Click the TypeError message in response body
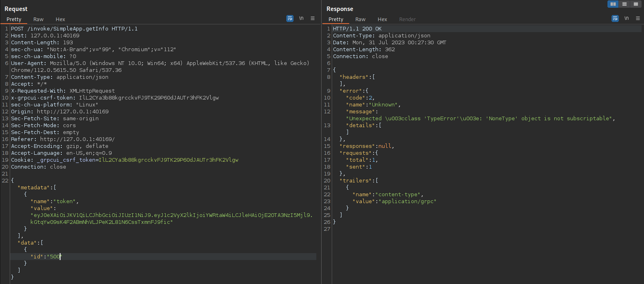 coord(480,119)
